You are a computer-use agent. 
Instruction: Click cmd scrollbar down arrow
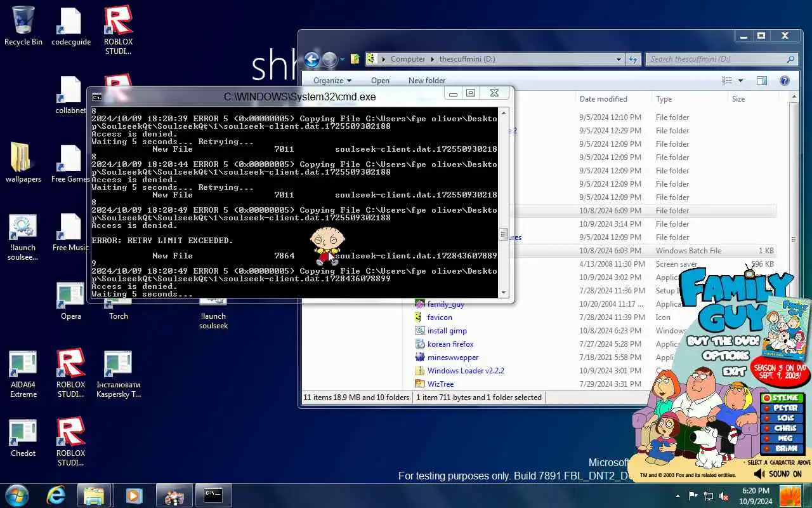[504, 293]
